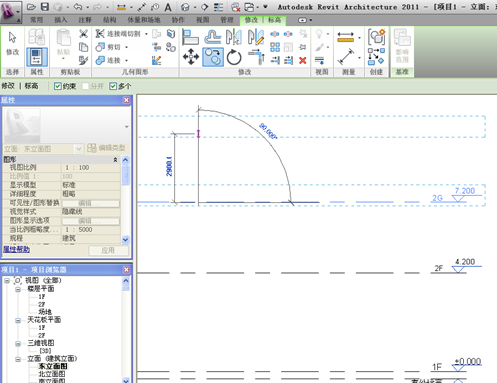Select the Move tool icon
Screen dimensions: 497x383
click(x=191, y=57)
